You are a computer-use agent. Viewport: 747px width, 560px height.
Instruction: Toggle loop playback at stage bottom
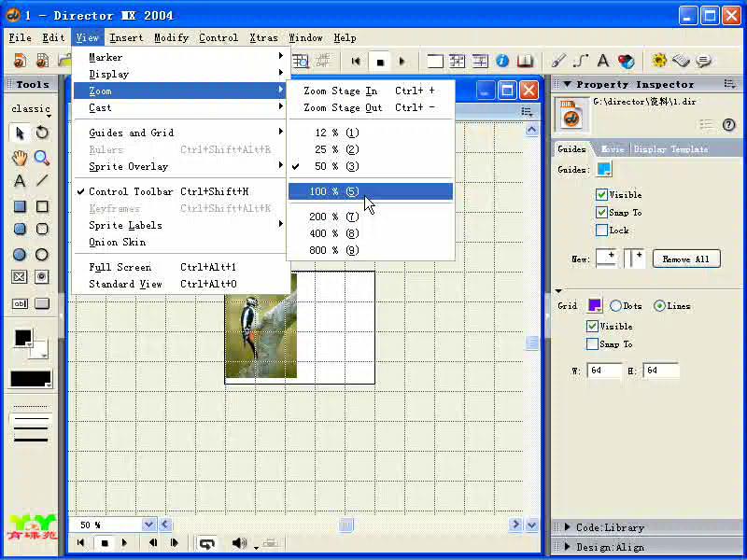coord(206,543)
